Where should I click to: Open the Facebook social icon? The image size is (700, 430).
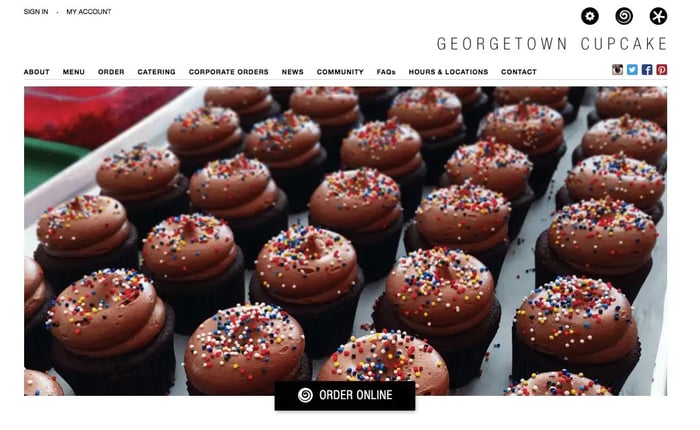tap(647, 70)
